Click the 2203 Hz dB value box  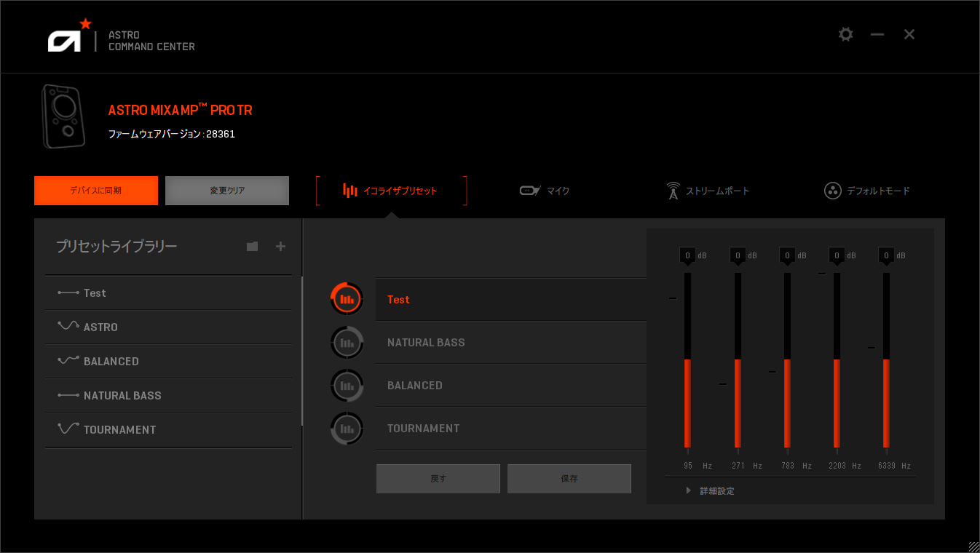pos(837,255)
